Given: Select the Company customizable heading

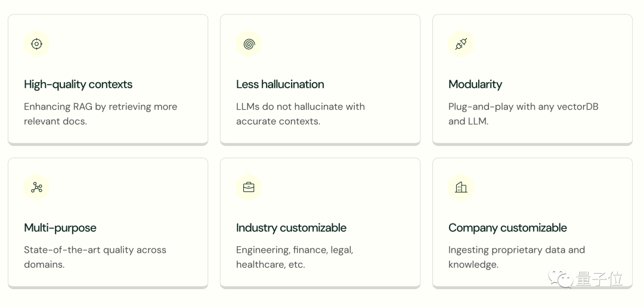Looking at the screenshot, I should (x=507, y=228).
